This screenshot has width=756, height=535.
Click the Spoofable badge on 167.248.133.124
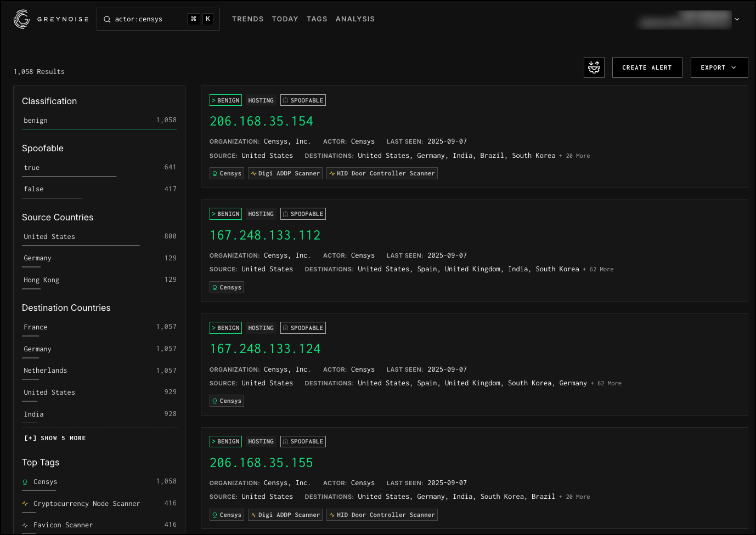tap(303, 328)
